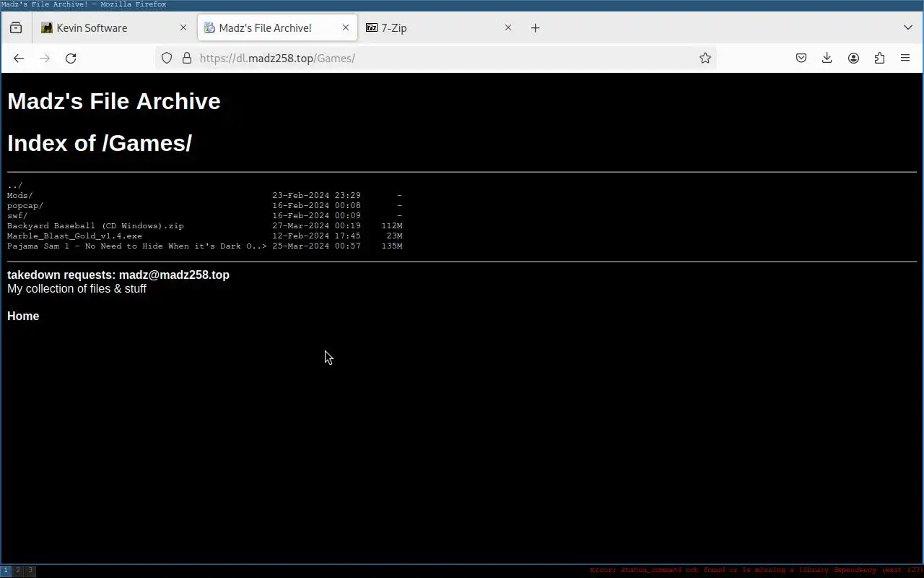
Task: Open the Firefox account menu
Action: (853, 58)
